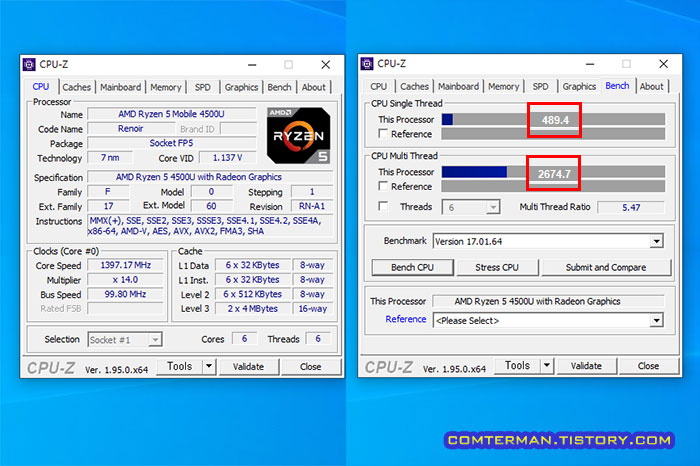Click Validate in left CPU-Z window
The image size is (700, 466).
tap(249, 366)
